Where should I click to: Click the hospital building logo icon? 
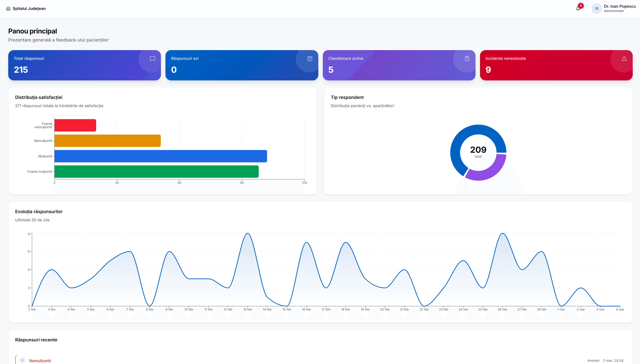pos(8,8)
